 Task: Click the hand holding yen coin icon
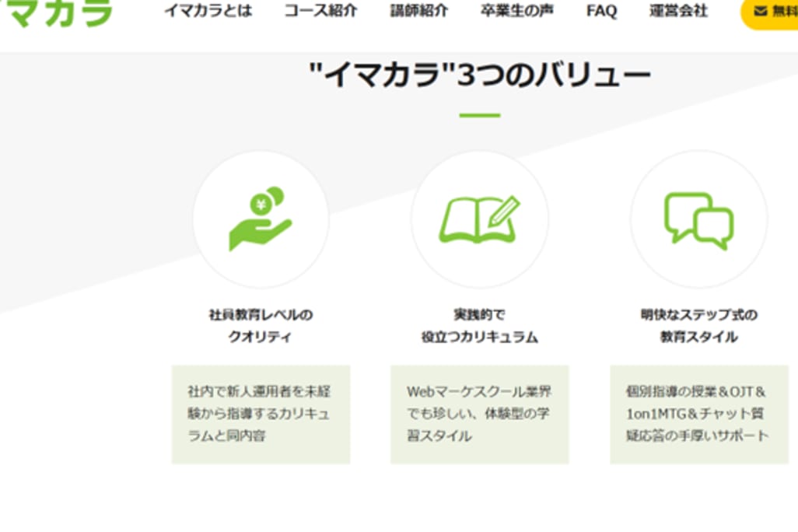[261, 219]
